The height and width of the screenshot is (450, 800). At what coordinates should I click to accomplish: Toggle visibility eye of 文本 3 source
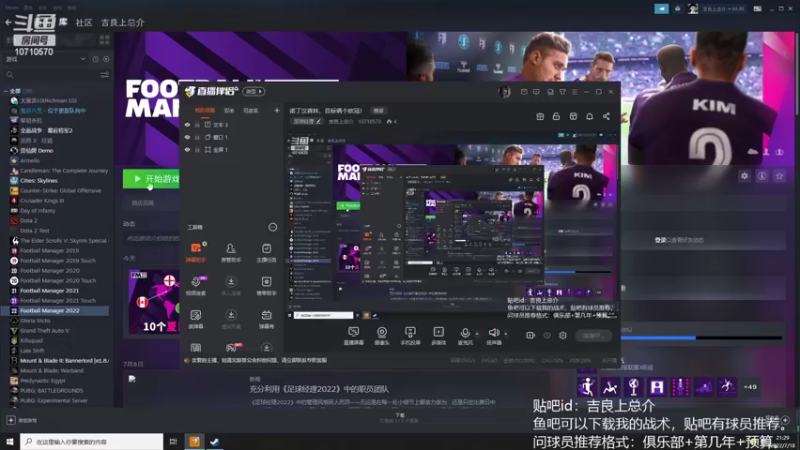(187, 124)
